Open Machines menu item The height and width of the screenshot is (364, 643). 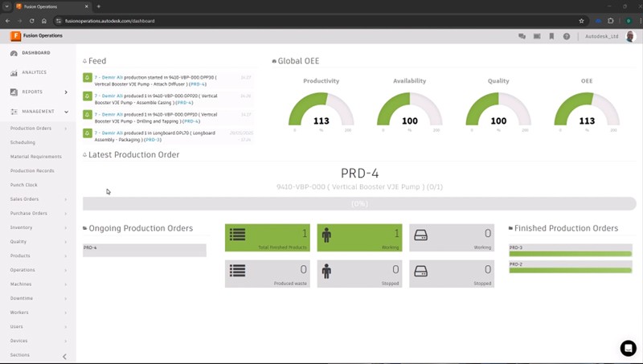[x=21, y=284]
